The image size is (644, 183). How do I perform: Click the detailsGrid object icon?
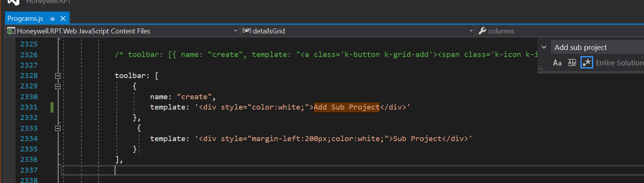point(247,31)
